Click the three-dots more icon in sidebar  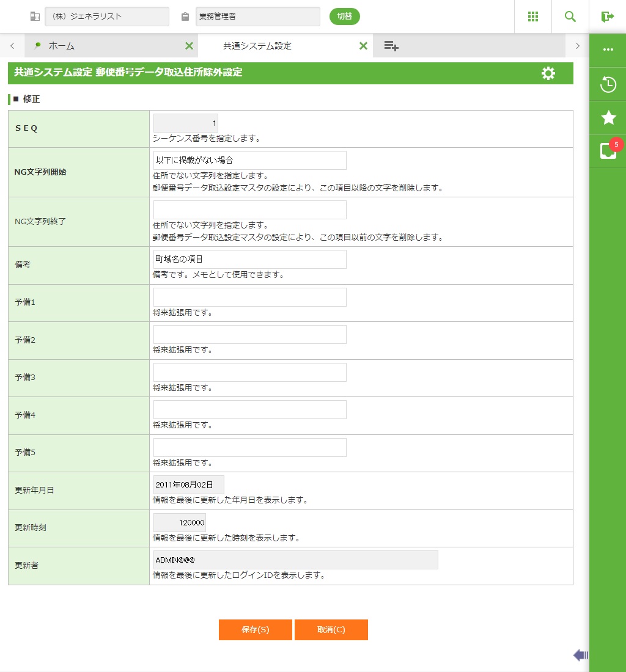[x=608, y=50]
